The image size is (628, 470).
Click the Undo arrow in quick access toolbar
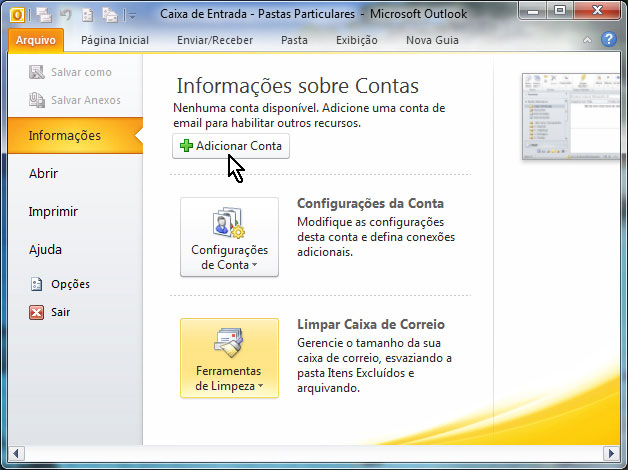pyautogui.click(x=66, y=15)
